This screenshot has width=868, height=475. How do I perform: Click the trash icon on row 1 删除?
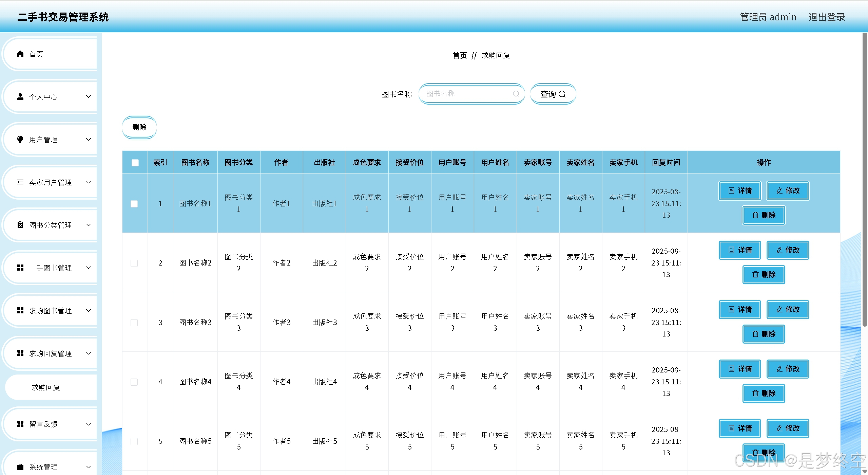pyautogui.click(x=755, y=215)
